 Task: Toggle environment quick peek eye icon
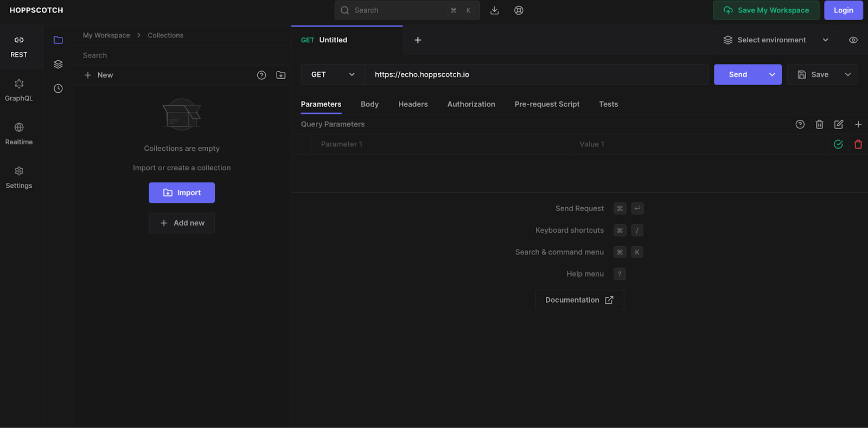(853, 40)
